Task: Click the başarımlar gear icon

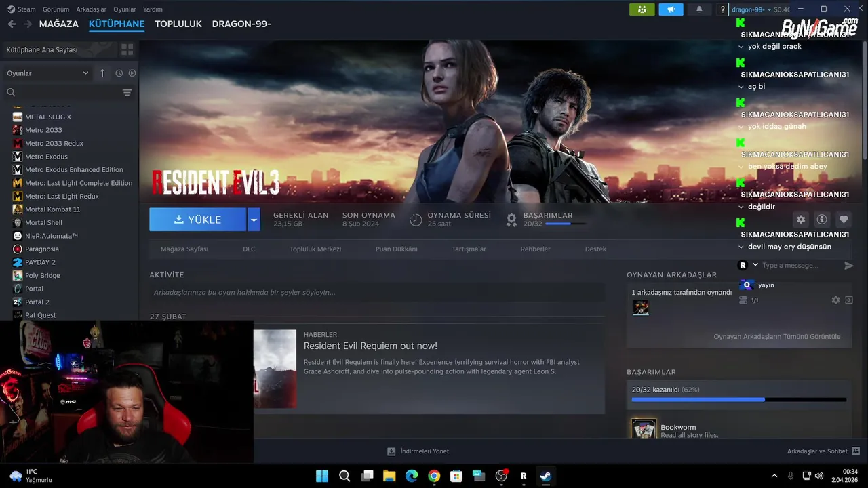Action: [x=512, y=220]
